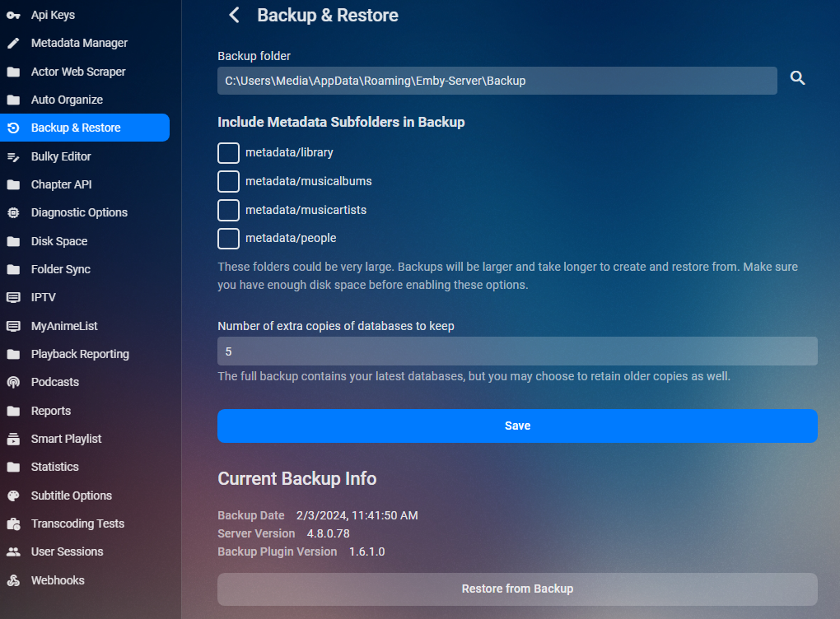The width and height of the screenshot is (840, 619).
Task: Click the Chapter API folder icon
Action: [13, 184]
